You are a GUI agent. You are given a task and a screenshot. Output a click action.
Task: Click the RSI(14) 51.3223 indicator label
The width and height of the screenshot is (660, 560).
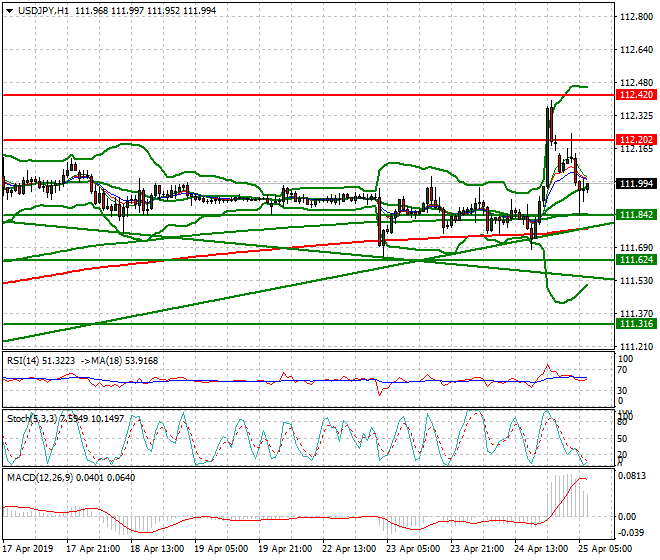click(x=41, y=361)
